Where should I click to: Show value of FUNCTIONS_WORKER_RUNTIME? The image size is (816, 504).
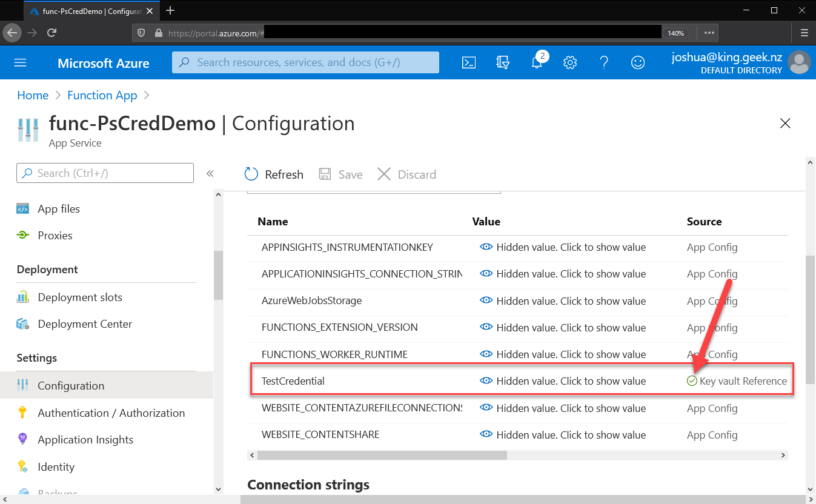(563, 354)
